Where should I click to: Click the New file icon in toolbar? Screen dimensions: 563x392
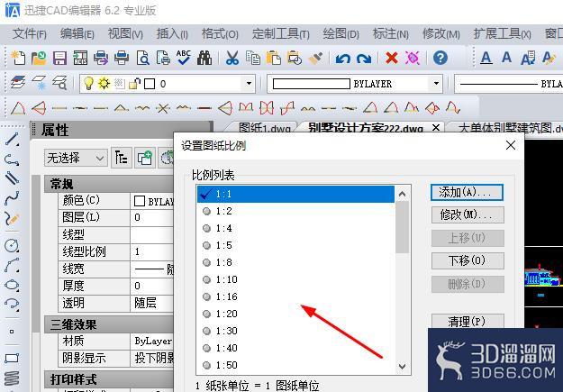pyautogui.click(x=18, y=58)
